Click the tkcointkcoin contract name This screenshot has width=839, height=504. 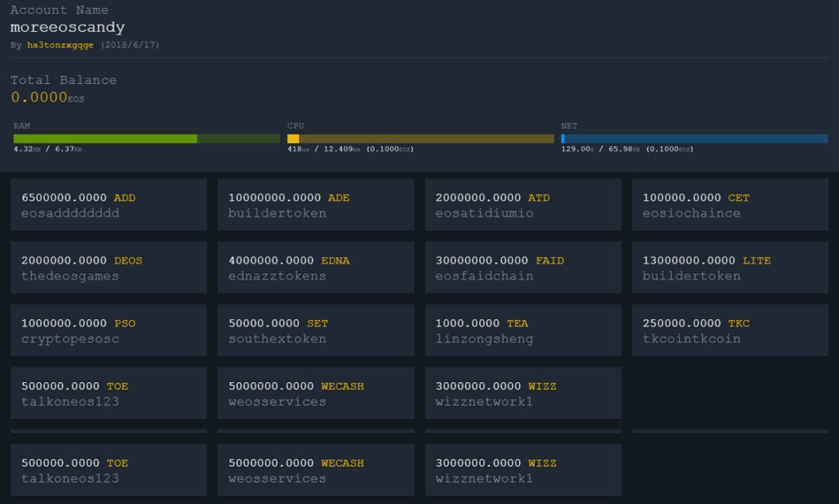click(x=691, y=339)
